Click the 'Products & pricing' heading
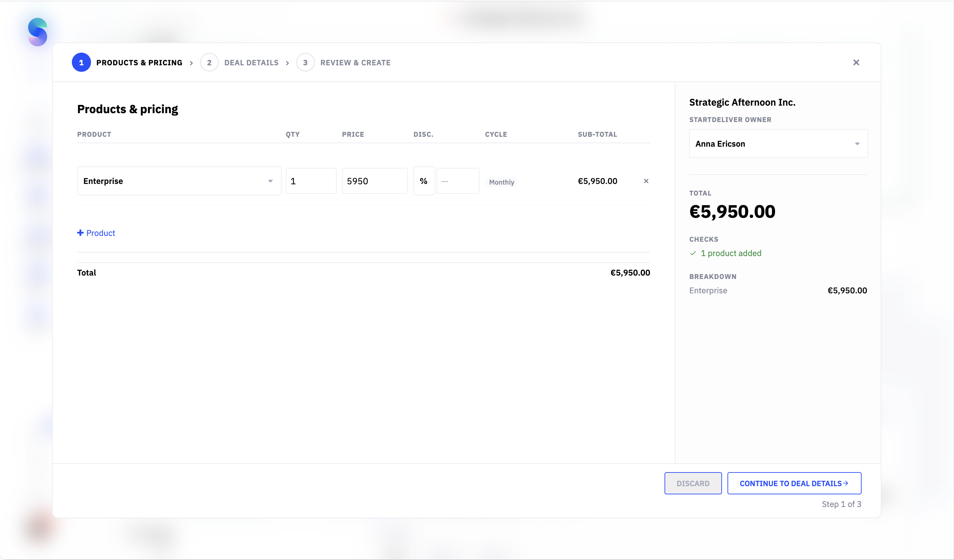 coord(128,109)
